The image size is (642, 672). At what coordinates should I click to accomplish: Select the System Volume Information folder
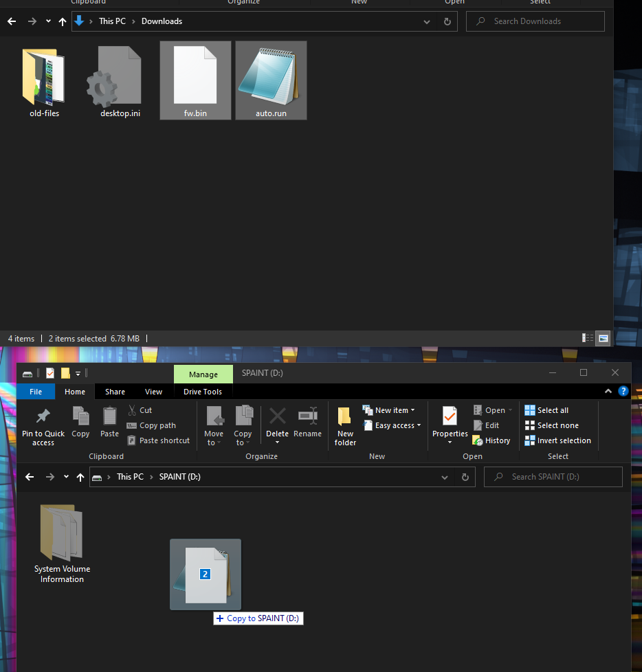[62, 544]
